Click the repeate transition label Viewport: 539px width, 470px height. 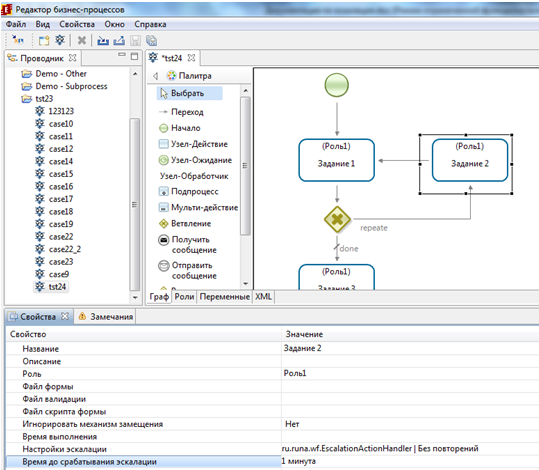pos(374,228)
